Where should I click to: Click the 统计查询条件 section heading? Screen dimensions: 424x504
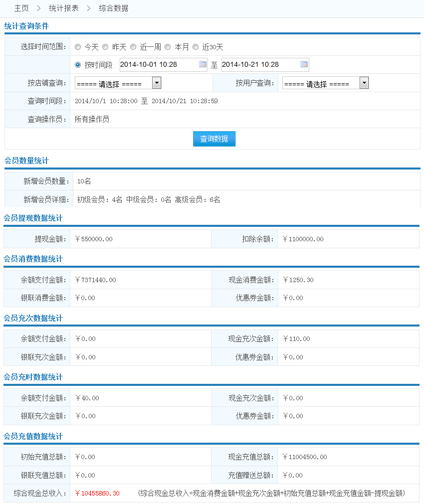26,26
